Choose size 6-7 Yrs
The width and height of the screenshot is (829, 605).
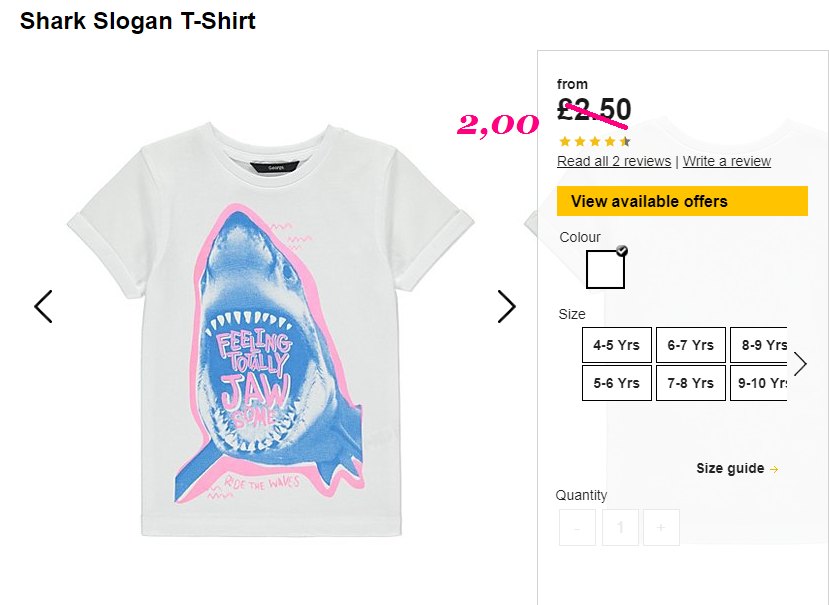point(690,345)
